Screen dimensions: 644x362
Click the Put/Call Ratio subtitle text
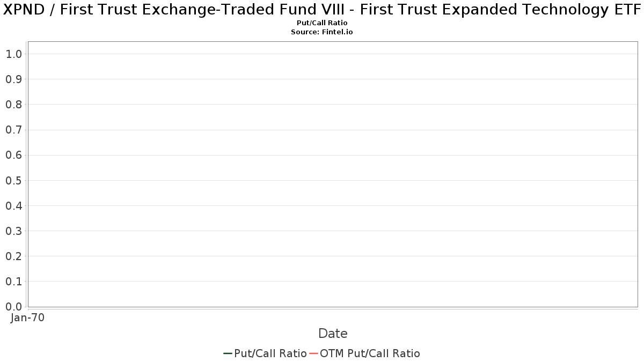tap(322, 23)
